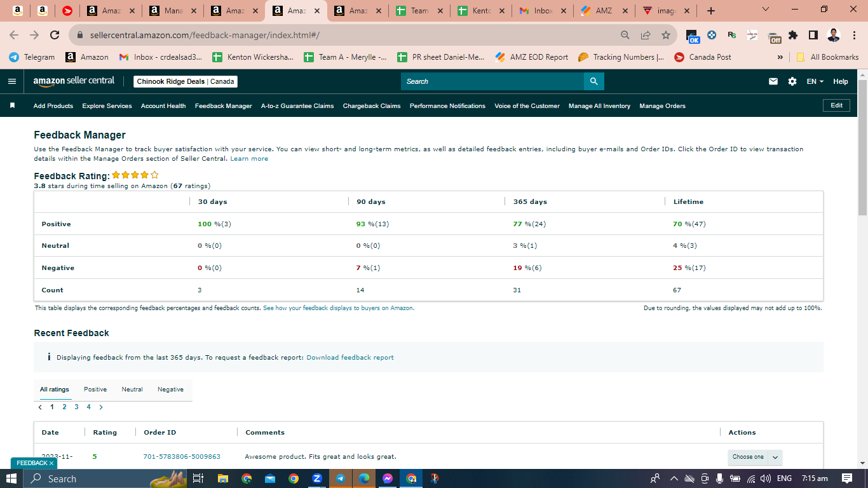Open A-to-z Guarantee Claims menu item
This screenshot has height=488, width=868.
click(297, 106)
